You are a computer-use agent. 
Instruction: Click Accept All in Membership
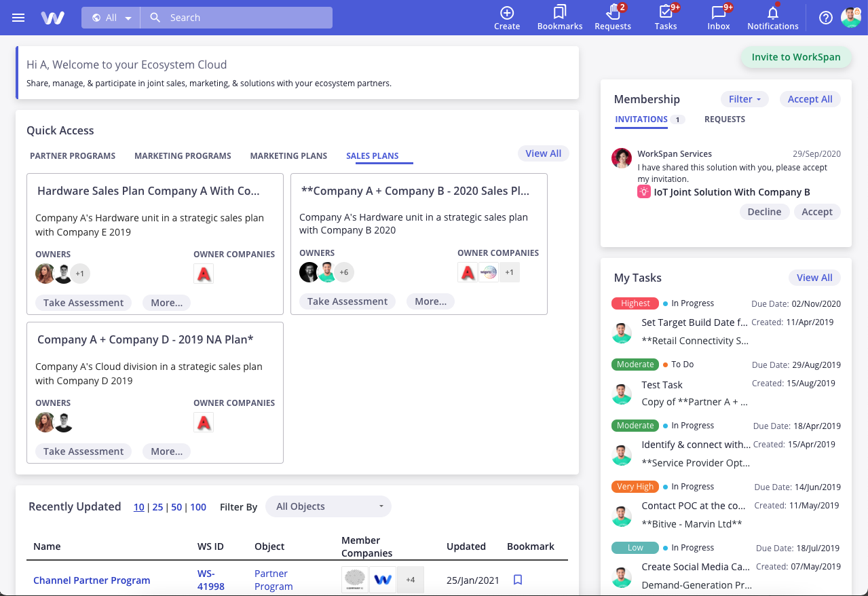[x=810, y=99]
